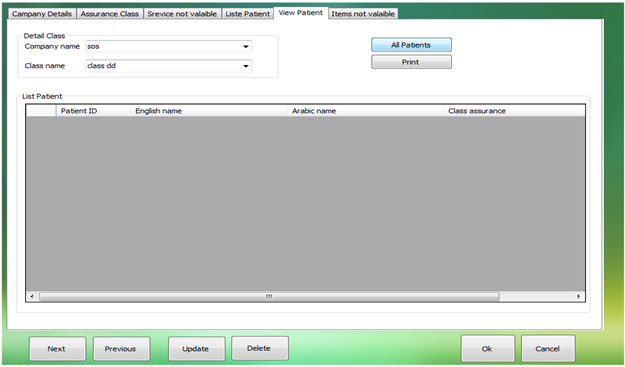Click the Class assurance column header
The width and height of the screenshot is (625, 367).
514,111
